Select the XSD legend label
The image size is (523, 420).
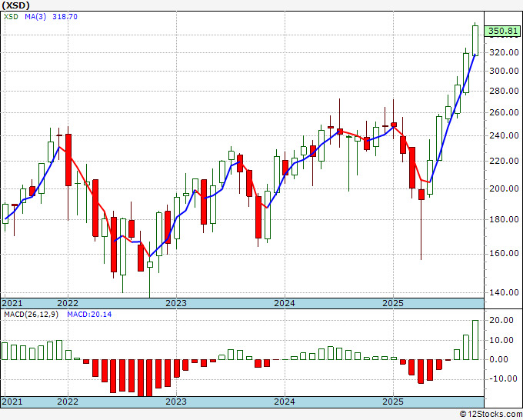pos(11,16)
